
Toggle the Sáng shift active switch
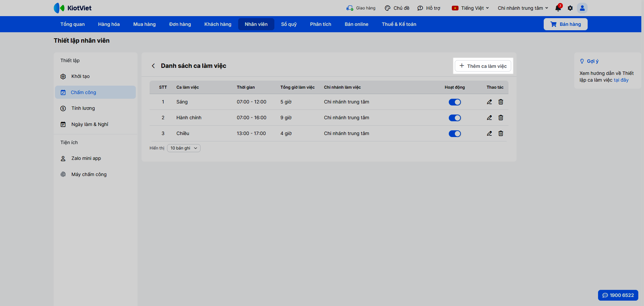455,102
